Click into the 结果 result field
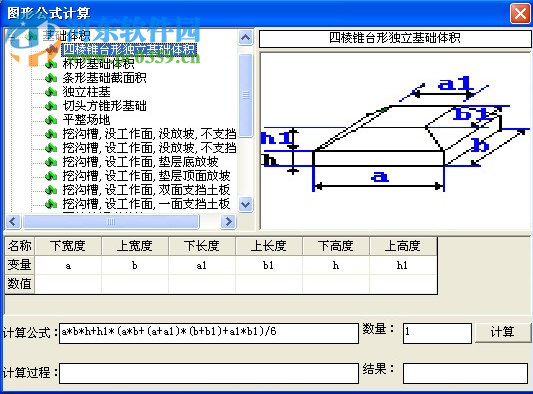Image resolution: width=533 pixels, height=394 pixels. pos(465,373)
